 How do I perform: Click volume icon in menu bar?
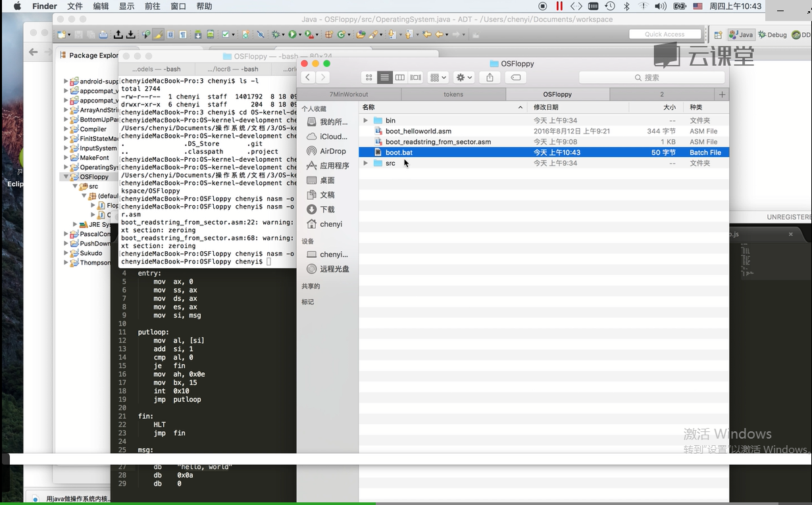[661, 6]
